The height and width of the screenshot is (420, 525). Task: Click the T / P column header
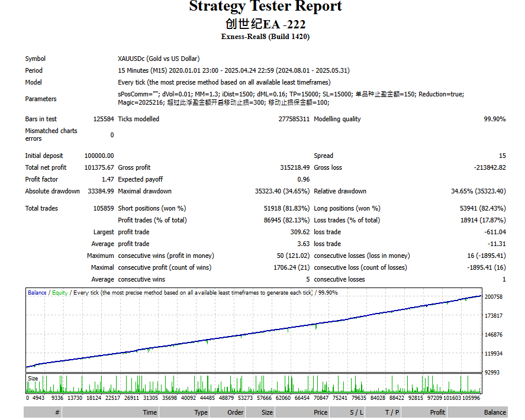[383, 412]
